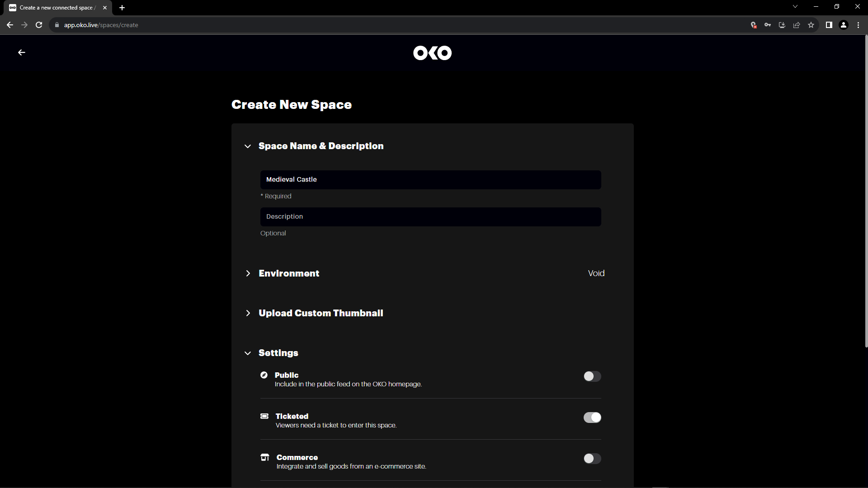Click the Void environment label
This screenshot has height=488, width=868.
(596, 273)
